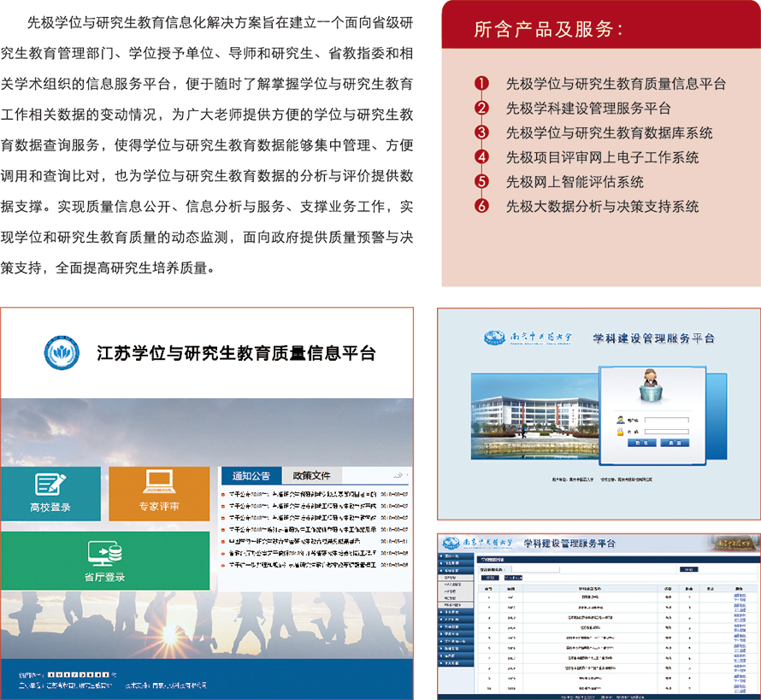Open the 省厅登录 tile

105,561
